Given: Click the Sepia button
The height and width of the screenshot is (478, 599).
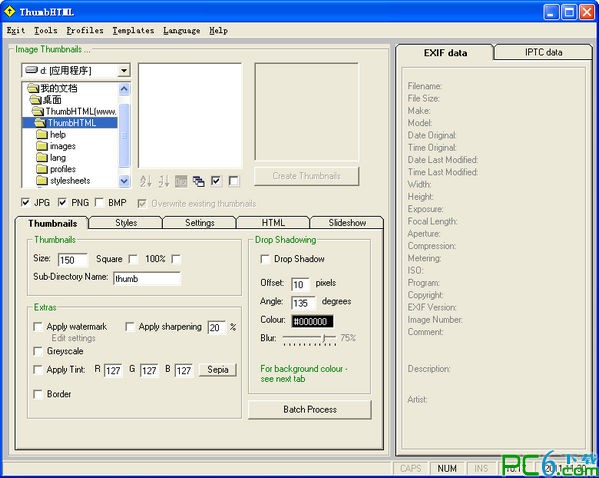Looking at the screenshot, I should pos(218,369).
